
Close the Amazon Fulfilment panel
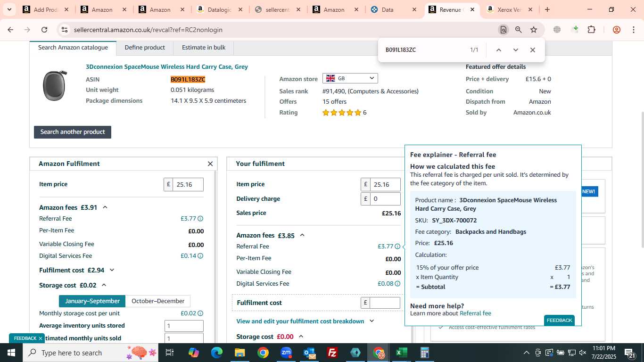coord(210,164)
